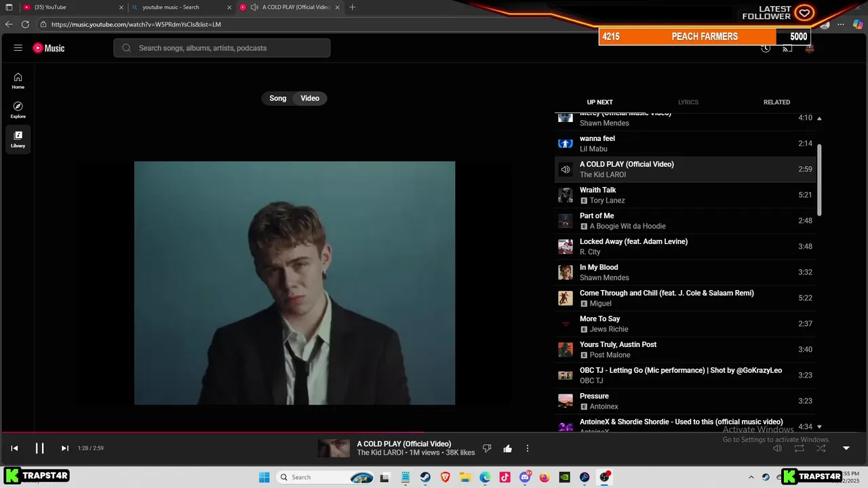Play Pressure by Antoinex
This screenshot has width=868, height=488.
pyautogui.click(x=685, y=401)
